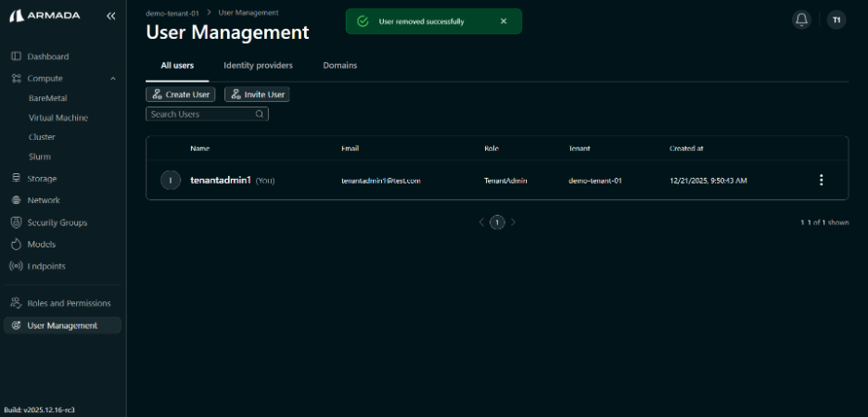Open the three-dot menu for tenantadmin1
The image size is (868, 417).
tap(821, 181)
